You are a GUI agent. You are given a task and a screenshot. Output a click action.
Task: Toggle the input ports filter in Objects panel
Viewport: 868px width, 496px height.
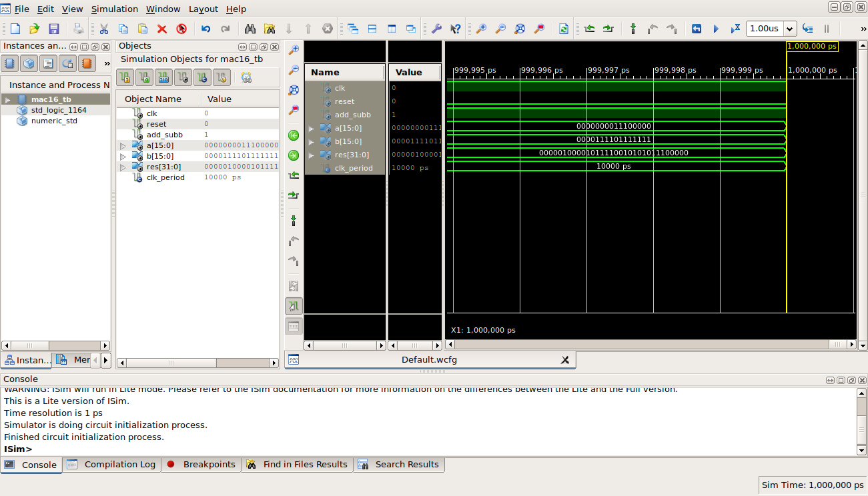pos(125,77)
